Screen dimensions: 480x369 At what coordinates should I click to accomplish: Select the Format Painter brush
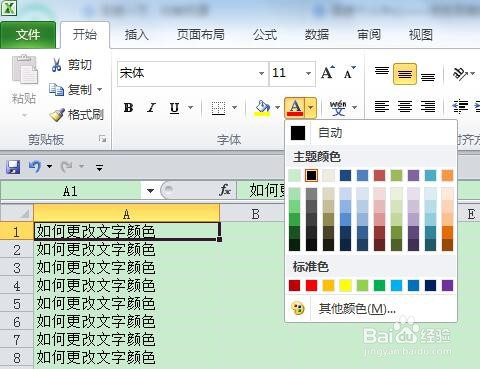[77, 114]
